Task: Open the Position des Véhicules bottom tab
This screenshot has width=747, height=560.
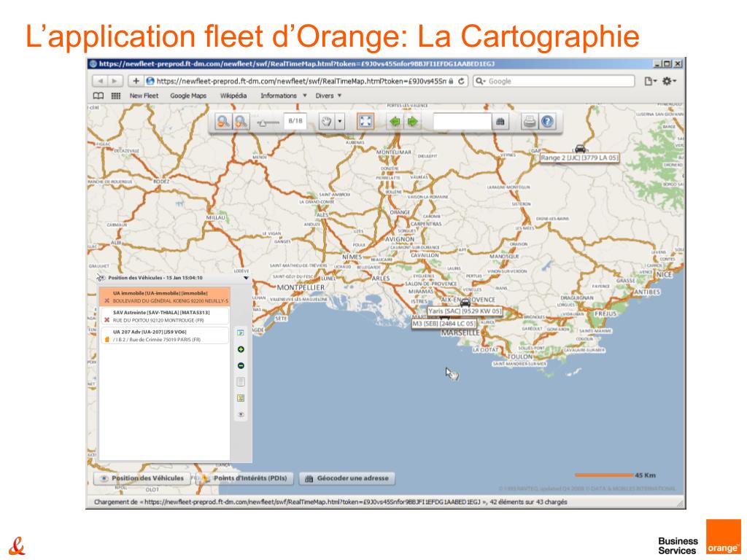Action: 142,478
